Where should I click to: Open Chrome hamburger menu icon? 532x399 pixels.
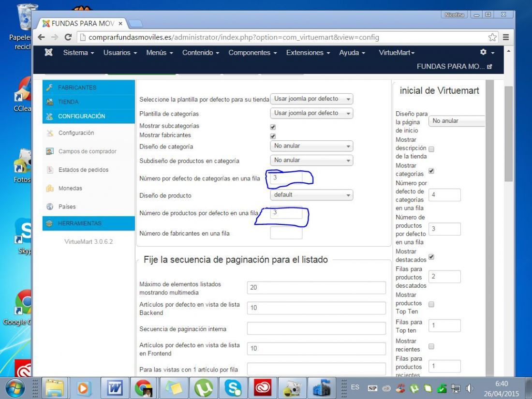(505, 37)
